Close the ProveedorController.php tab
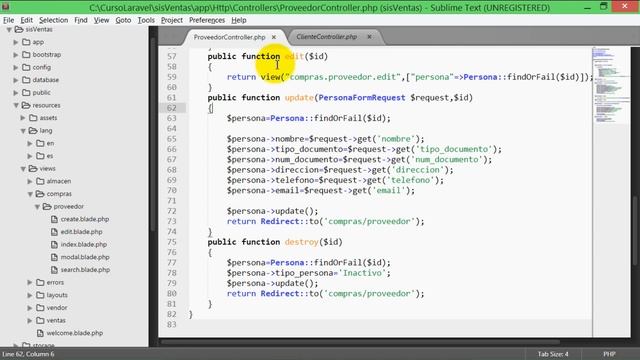Screen dimensions: 640x360 (274, 37)
